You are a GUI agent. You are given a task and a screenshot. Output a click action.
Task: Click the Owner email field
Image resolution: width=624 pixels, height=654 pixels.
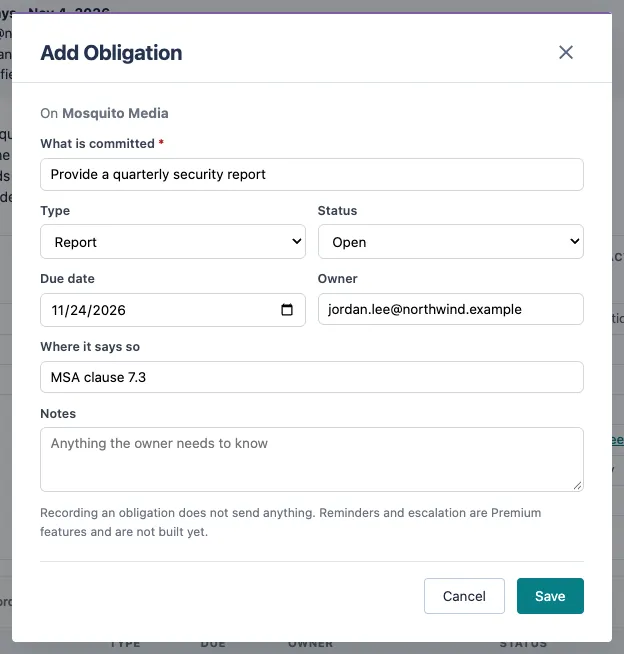[x=450, y=309]
